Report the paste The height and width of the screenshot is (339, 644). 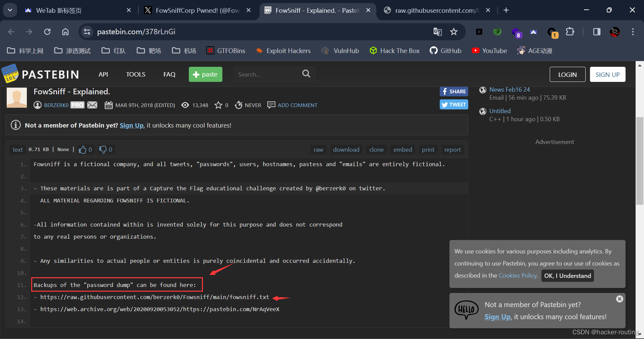[x=452, y=150]
